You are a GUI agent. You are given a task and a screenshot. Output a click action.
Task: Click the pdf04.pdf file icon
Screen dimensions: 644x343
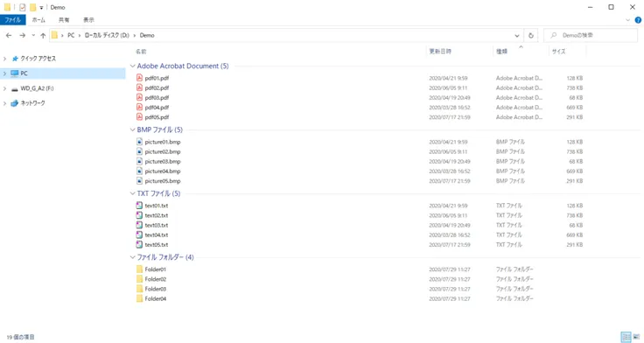click(x=139, y=108)
